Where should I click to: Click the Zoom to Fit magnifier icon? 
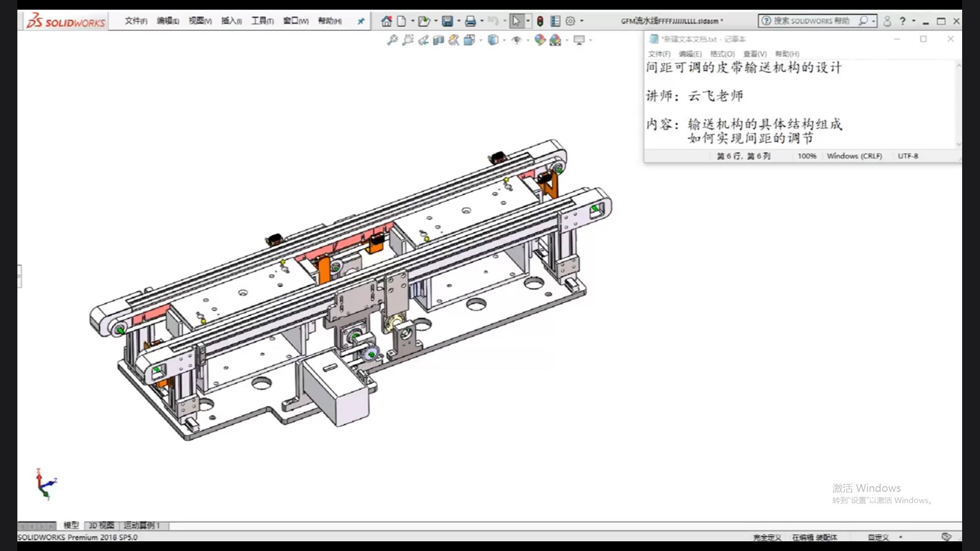tap(392, 40)
